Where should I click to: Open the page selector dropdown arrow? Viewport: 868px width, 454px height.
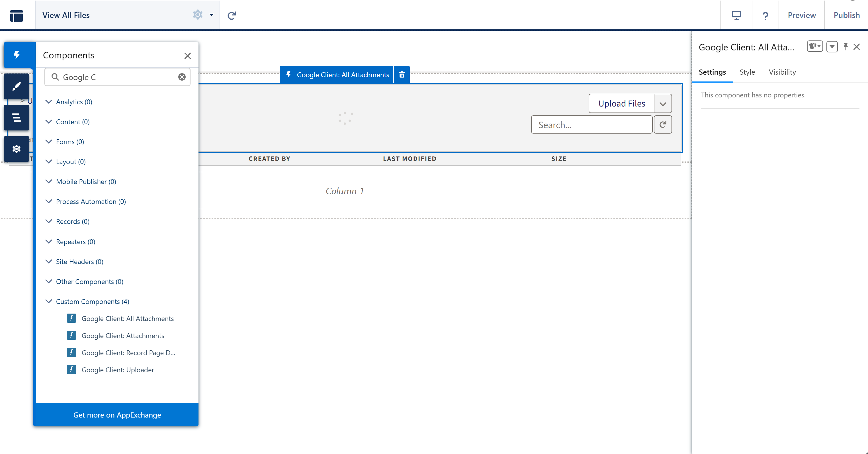(212, 15)
